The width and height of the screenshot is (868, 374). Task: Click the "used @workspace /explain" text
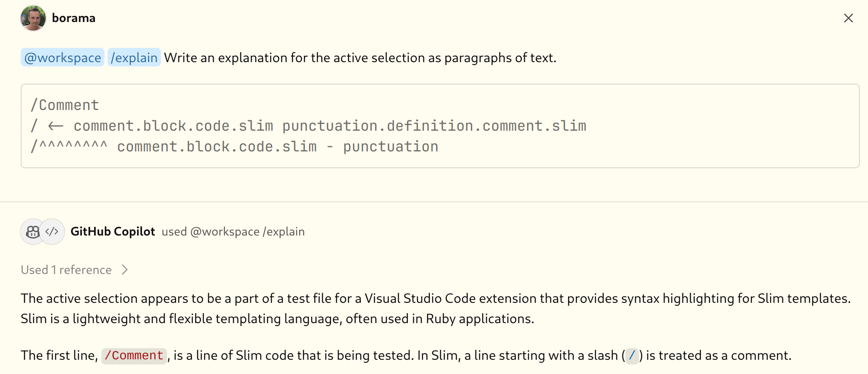(233, 232)
